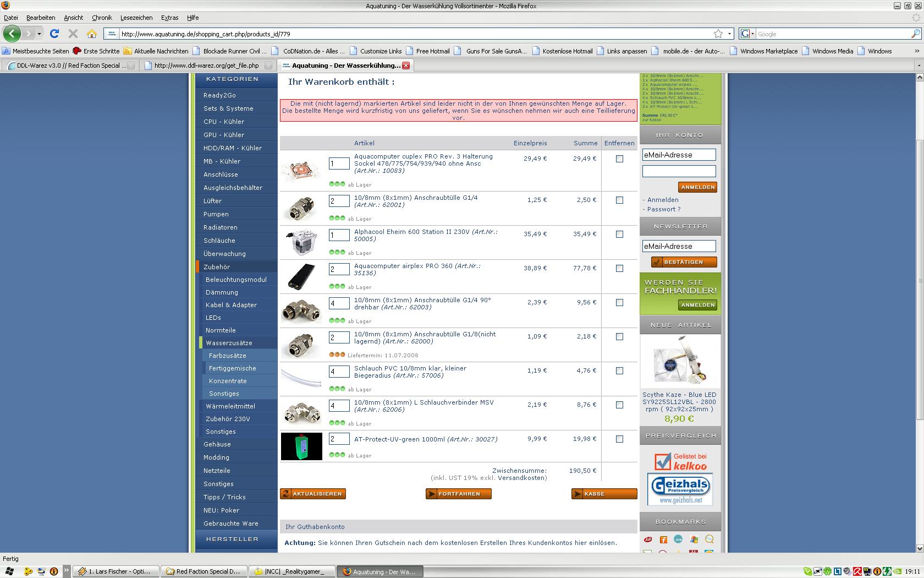Click the account eMail-Adresse input field
Screen dimensions: 924x578
click(679, 155)
